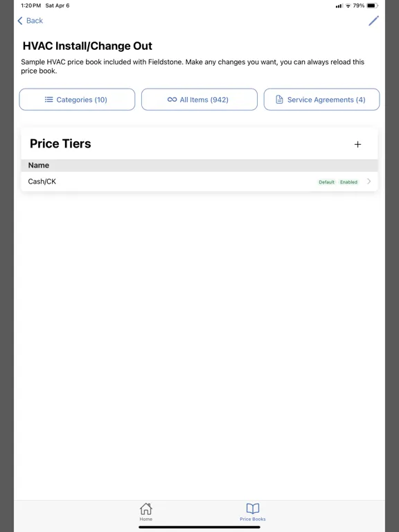The width and height of the screenshot is (399, 532).
Task: Go back using the Back text link
Action: point(35,21)
